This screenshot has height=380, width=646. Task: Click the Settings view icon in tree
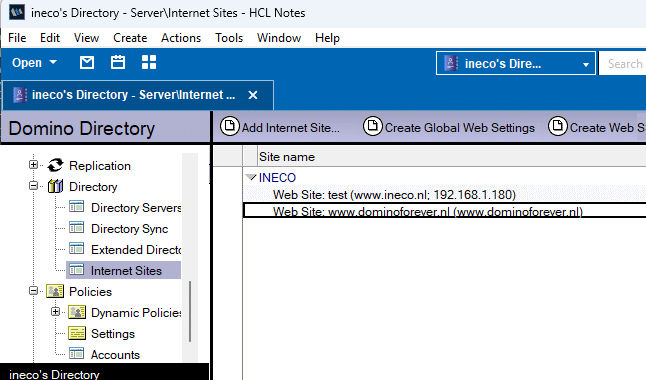click(77, 333)
